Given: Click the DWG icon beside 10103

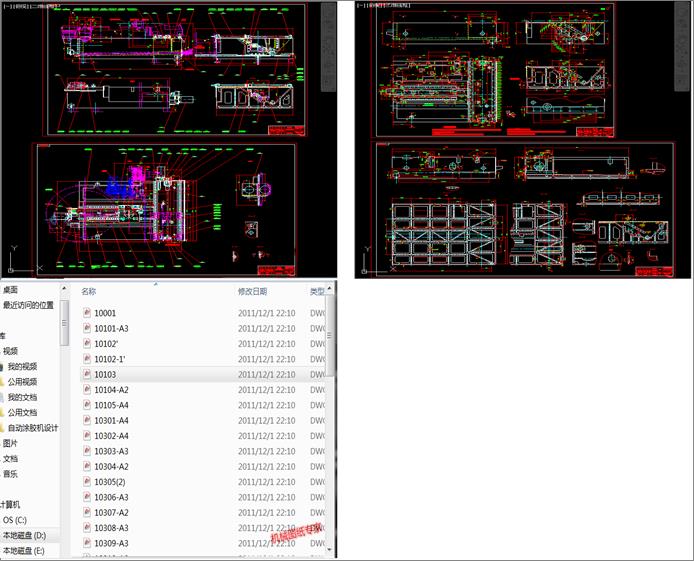Looking at the screenshot, I should [x=87, y=374].
